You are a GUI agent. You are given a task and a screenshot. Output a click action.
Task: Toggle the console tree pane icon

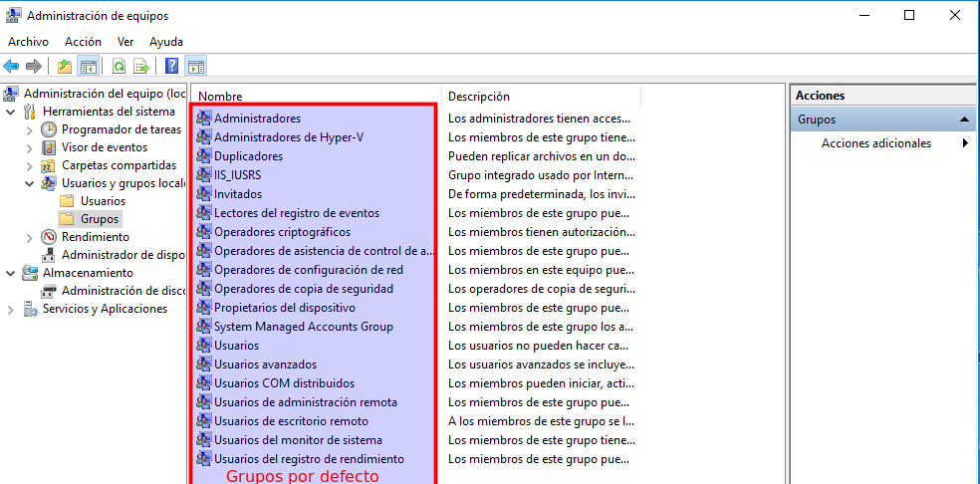[x=88, y=66]
